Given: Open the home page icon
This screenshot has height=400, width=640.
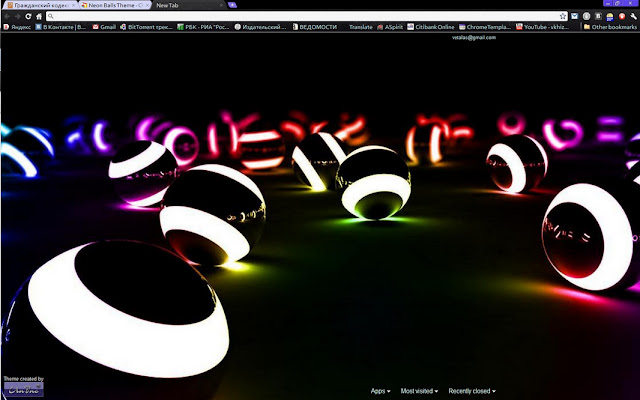Looking at the screenshot, I should pos(39,16).
